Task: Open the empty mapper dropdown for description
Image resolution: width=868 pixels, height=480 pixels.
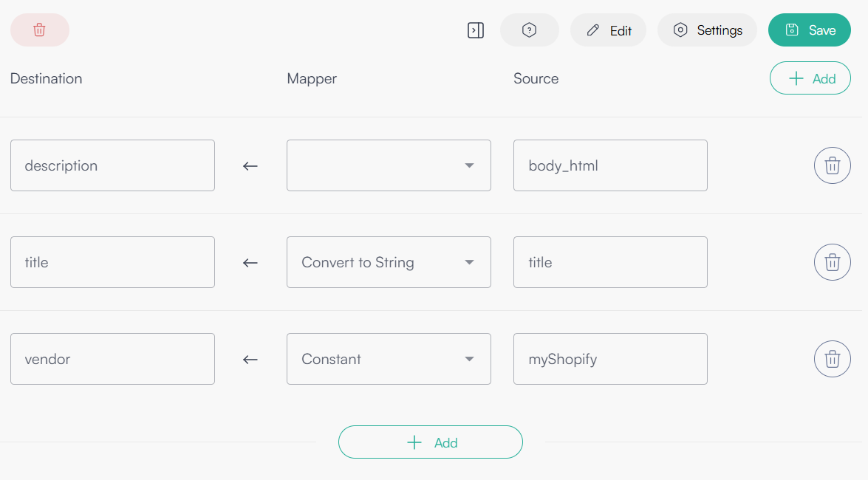Action: click(389, 165)
